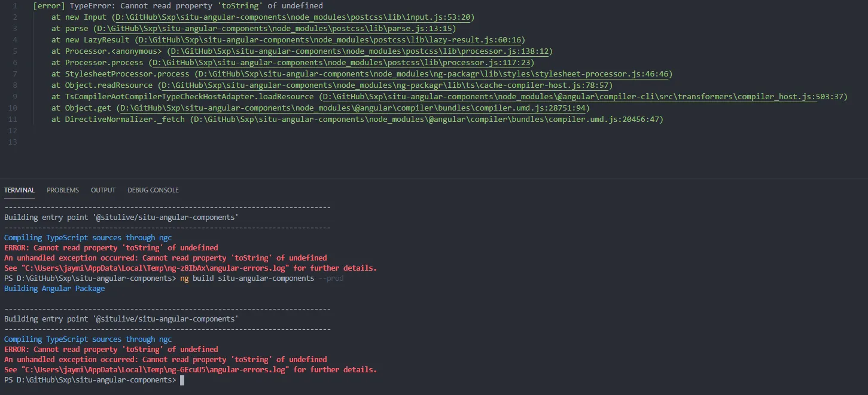Click the processor.js:138:12 path link
This screenshot has height=395, width=868.
pos(360,51)
